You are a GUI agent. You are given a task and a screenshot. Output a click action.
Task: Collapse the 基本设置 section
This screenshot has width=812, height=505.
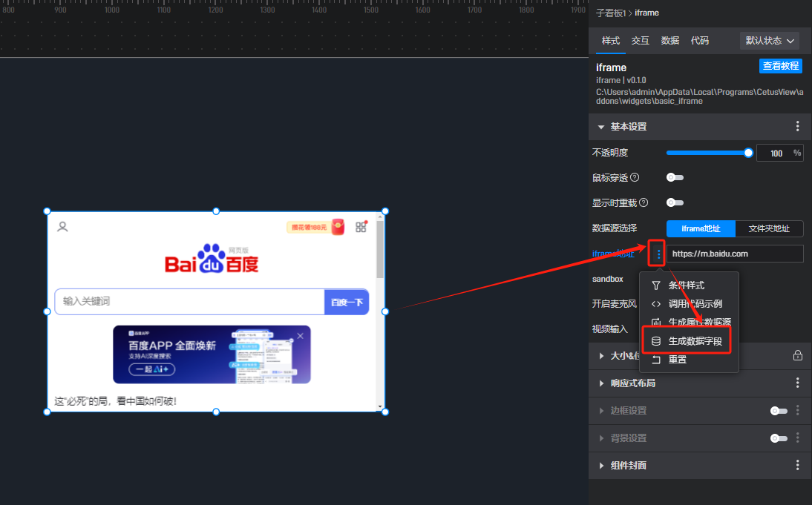600,127
